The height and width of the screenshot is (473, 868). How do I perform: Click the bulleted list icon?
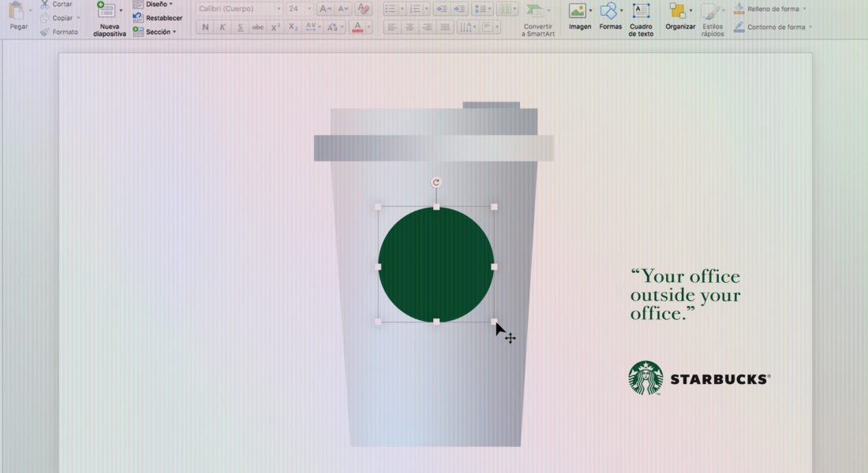tap(391, 9)
